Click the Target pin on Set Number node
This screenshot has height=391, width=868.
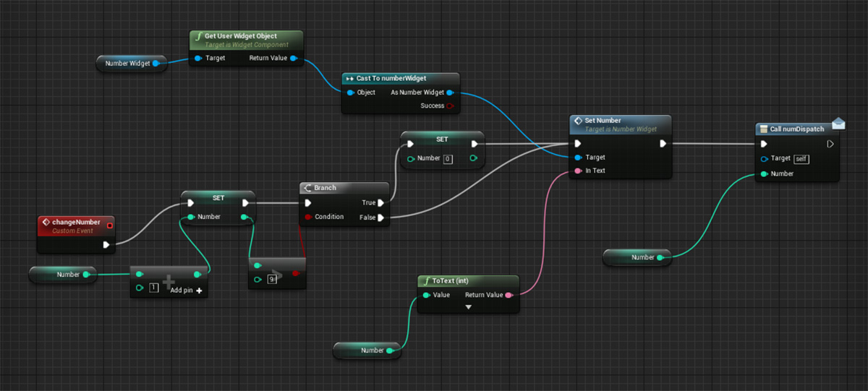577,157
